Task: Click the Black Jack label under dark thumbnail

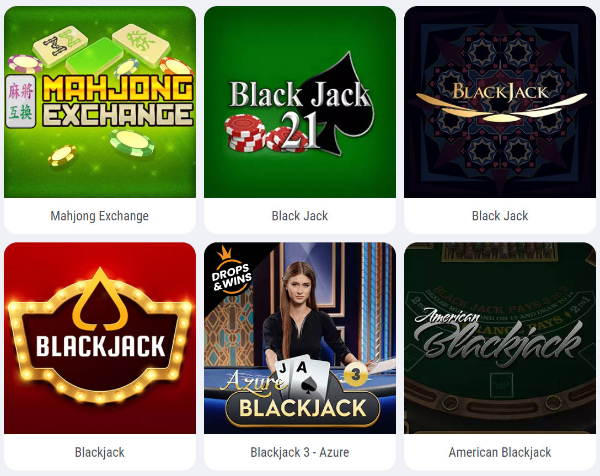Action: (x=500, y=216)
